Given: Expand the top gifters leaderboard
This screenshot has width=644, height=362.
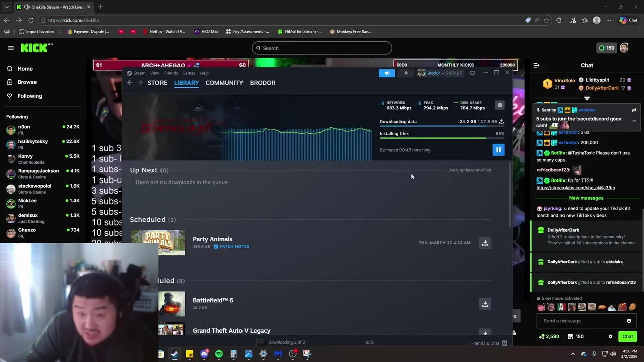Looking at the screenshot, I should 587,98.
